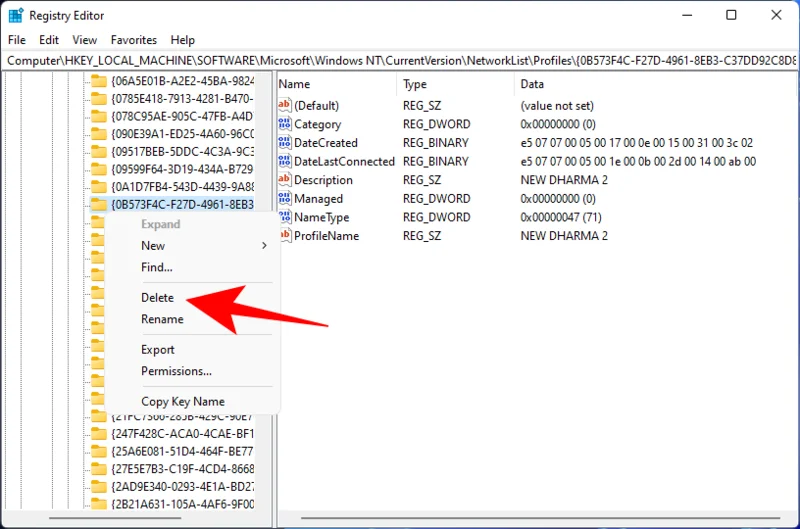
Task: Click the Data column header
Action: [x=532, y=85]
